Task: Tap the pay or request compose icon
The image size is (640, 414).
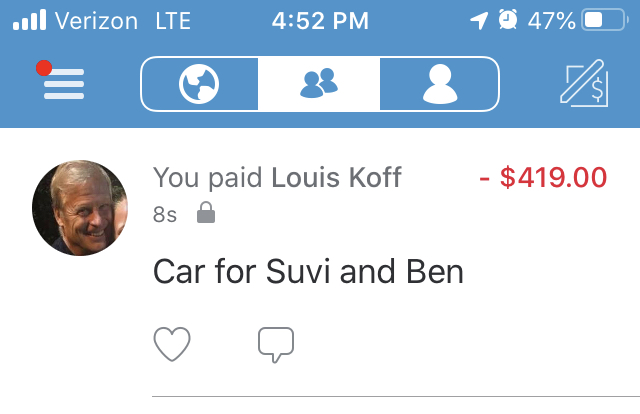Action: pos(583,84)
